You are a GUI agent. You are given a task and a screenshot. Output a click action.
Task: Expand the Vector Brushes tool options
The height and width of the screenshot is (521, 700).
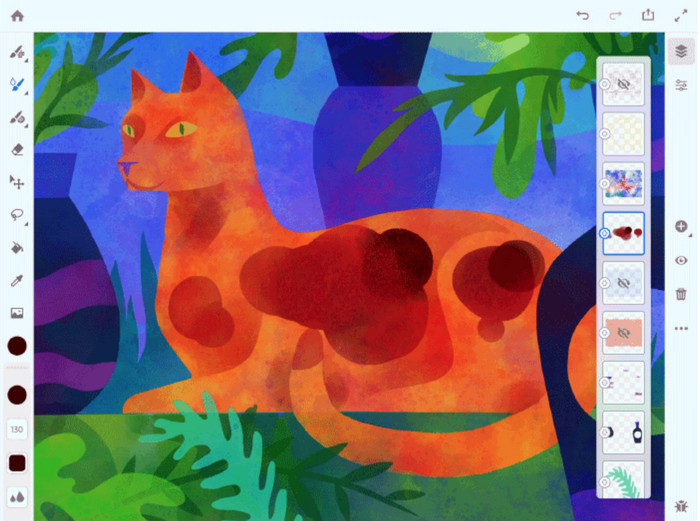tap(24, 124)
